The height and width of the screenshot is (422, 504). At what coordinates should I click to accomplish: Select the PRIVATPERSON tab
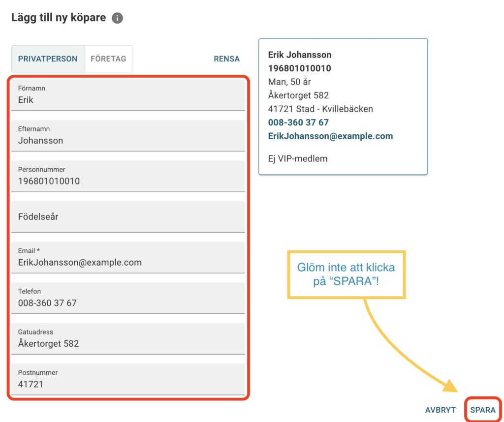tap(48, 59)
